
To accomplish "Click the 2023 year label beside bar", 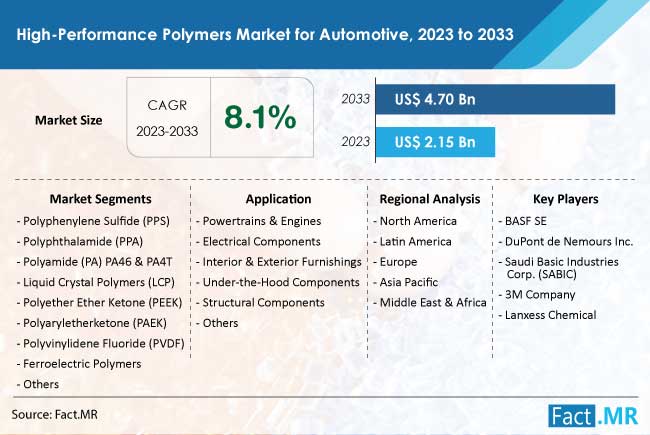I will pyautogui.click(x=356, y=142).
